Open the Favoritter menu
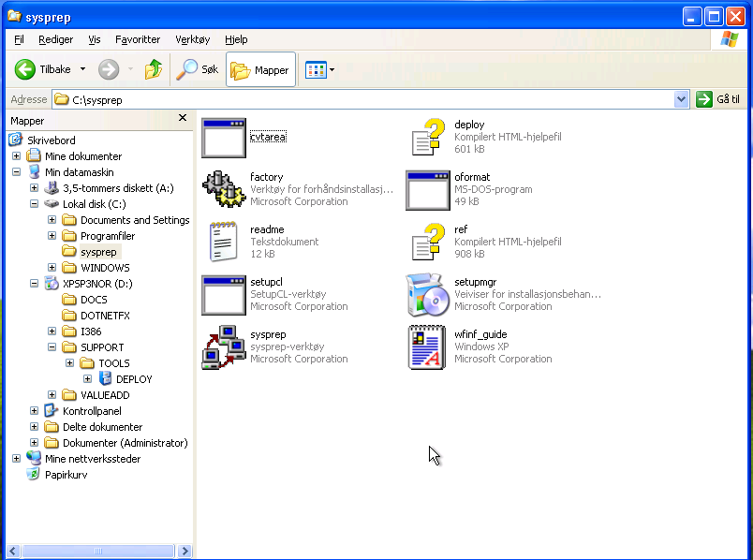 click(x=138, y=39)
